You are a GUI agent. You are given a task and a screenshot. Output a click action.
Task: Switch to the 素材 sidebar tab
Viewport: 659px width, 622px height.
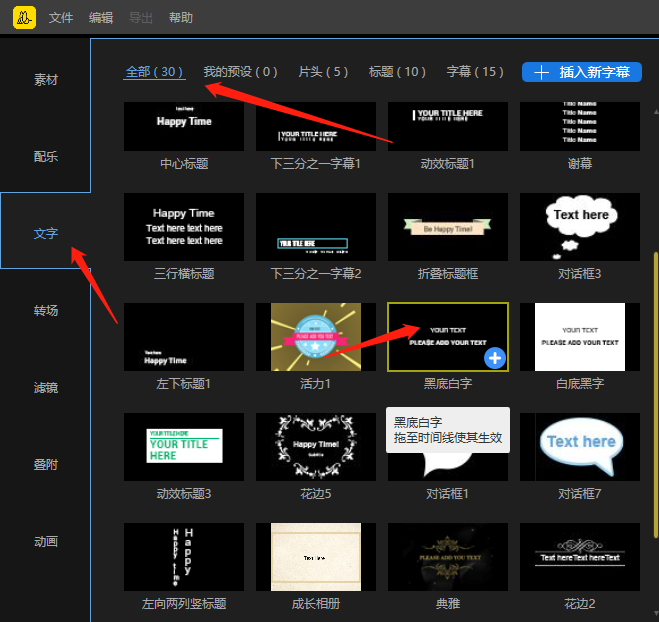[x=46, y=80]
